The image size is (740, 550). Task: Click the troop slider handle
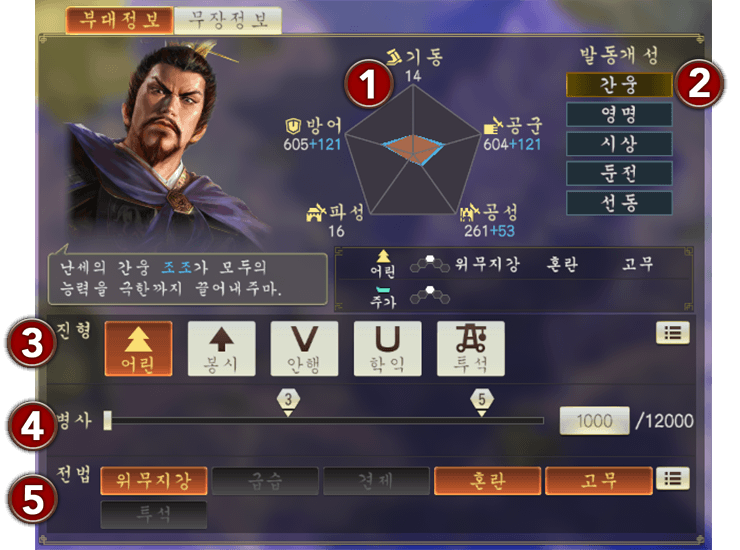[108, 420]
